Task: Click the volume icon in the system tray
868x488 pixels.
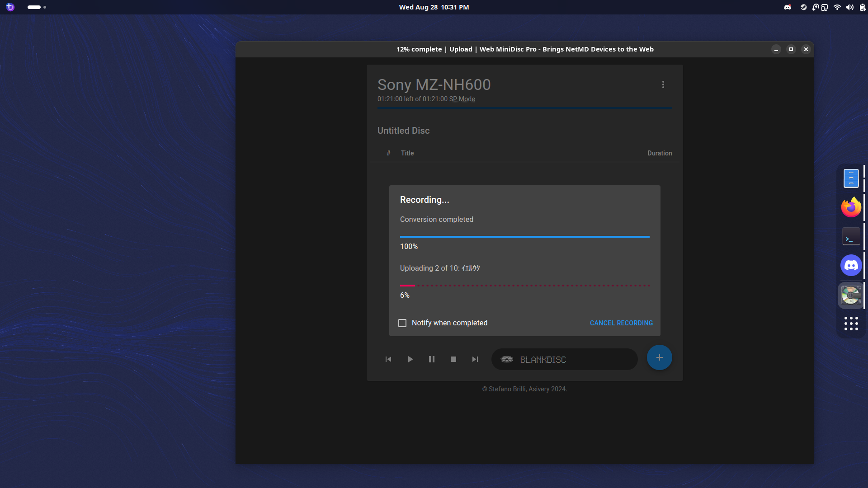Action: point(849,7)
